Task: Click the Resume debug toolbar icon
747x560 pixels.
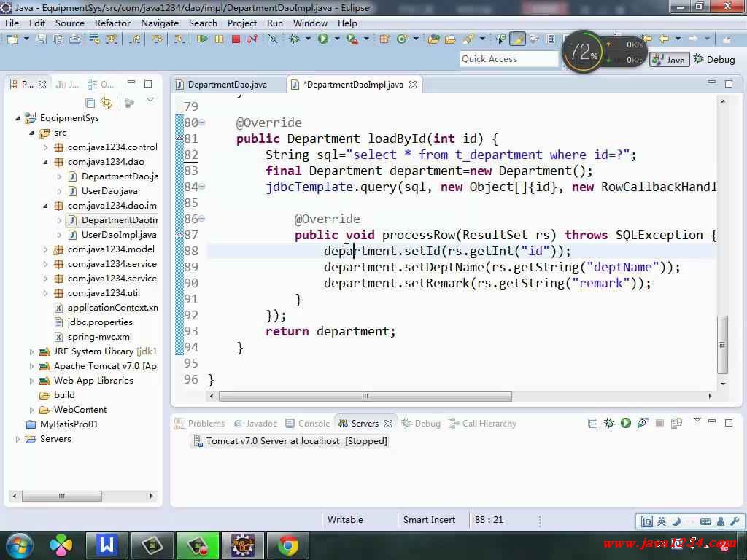Action: pos(202,39)
